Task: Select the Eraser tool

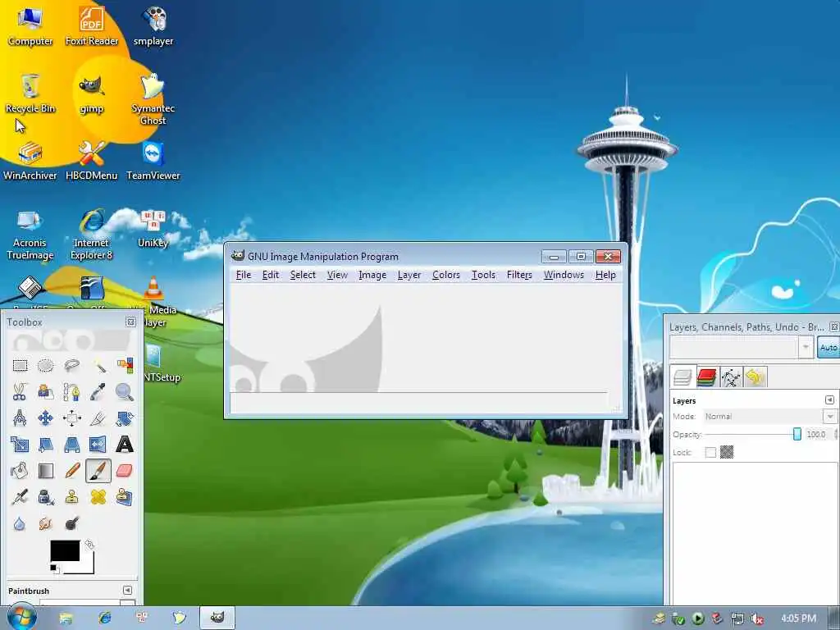Action: click(125, 471)
